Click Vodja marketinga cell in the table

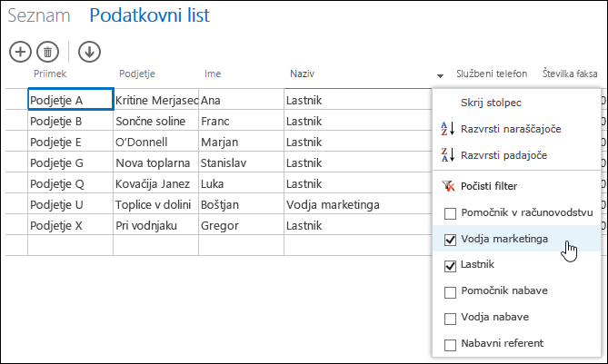point(358,203)
